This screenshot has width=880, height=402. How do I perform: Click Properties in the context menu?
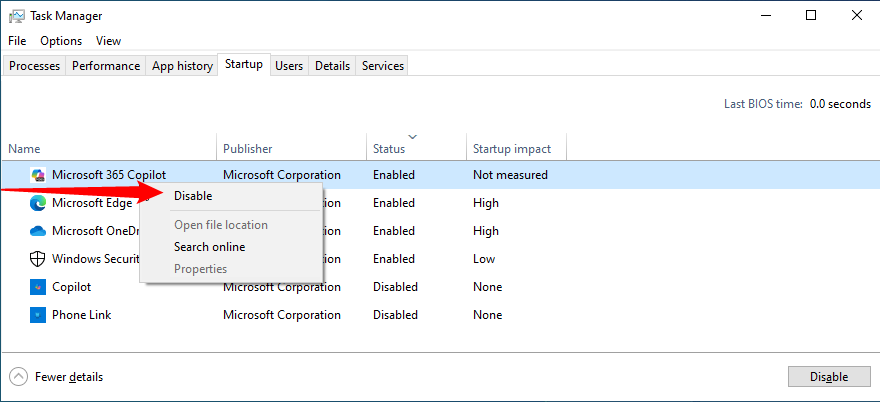pyautogui.click(x=231, y=269)
